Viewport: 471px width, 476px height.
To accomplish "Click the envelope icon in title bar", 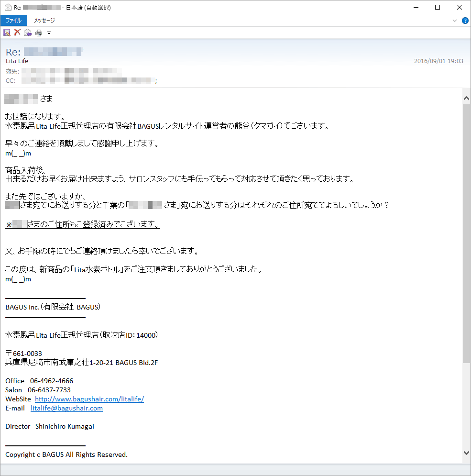I will click(x=8, y=7).
